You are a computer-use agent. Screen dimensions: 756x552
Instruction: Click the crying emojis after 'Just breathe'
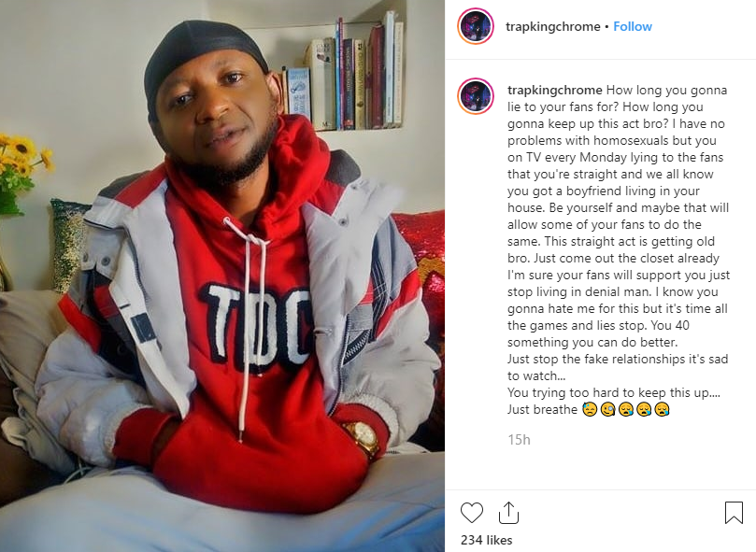click(x=626, y=410)
